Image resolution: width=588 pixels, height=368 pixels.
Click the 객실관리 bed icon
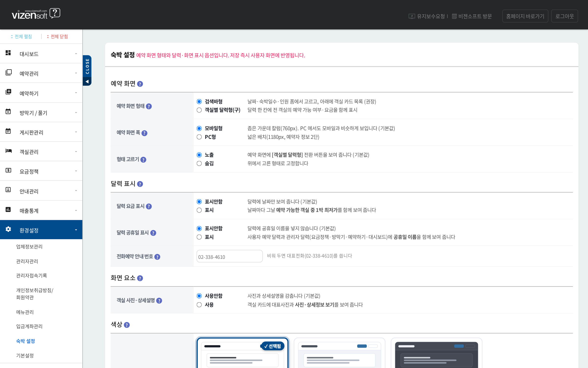[9, 151]
